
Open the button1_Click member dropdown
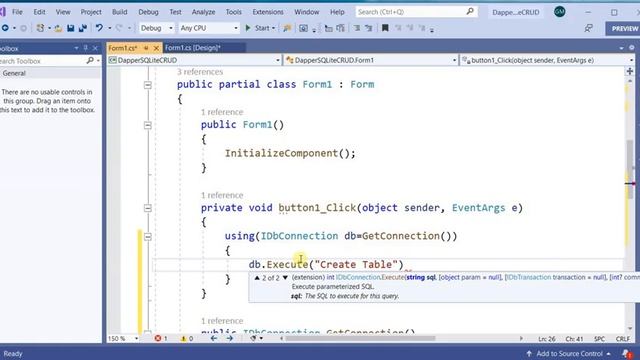pos(547,60)
